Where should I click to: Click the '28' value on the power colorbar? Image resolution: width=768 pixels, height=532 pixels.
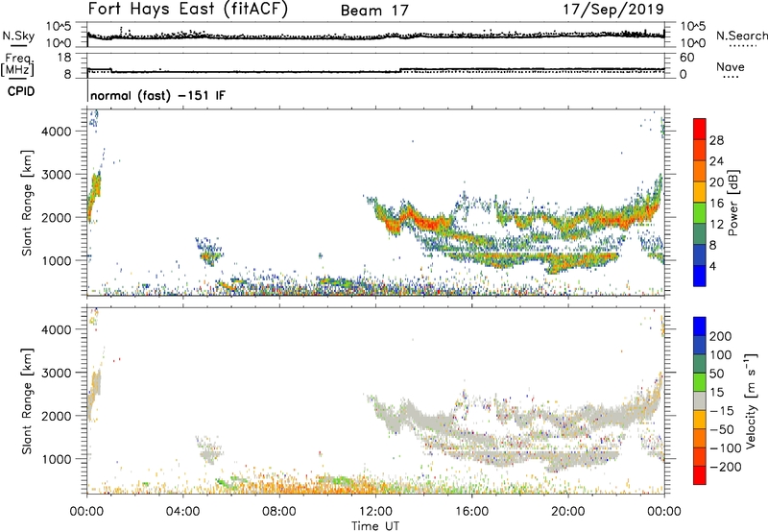point(716,140)
